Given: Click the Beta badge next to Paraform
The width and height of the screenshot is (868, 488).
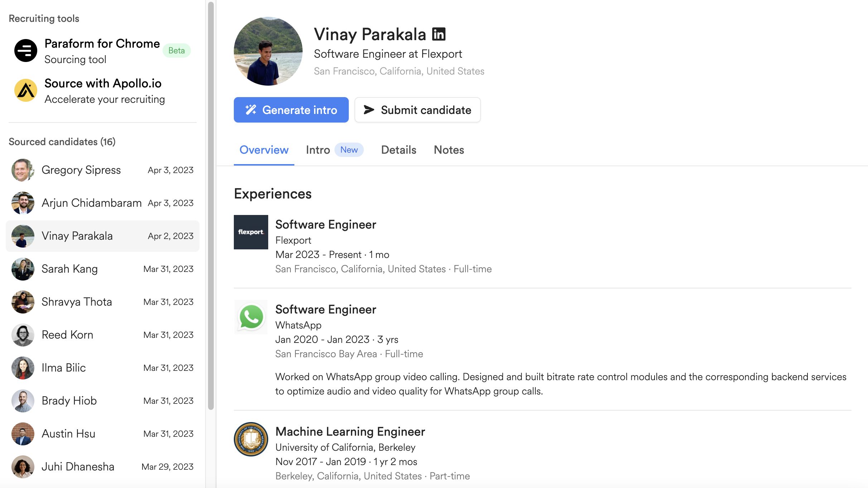Looking at the screenshot, I should [177, 51].
